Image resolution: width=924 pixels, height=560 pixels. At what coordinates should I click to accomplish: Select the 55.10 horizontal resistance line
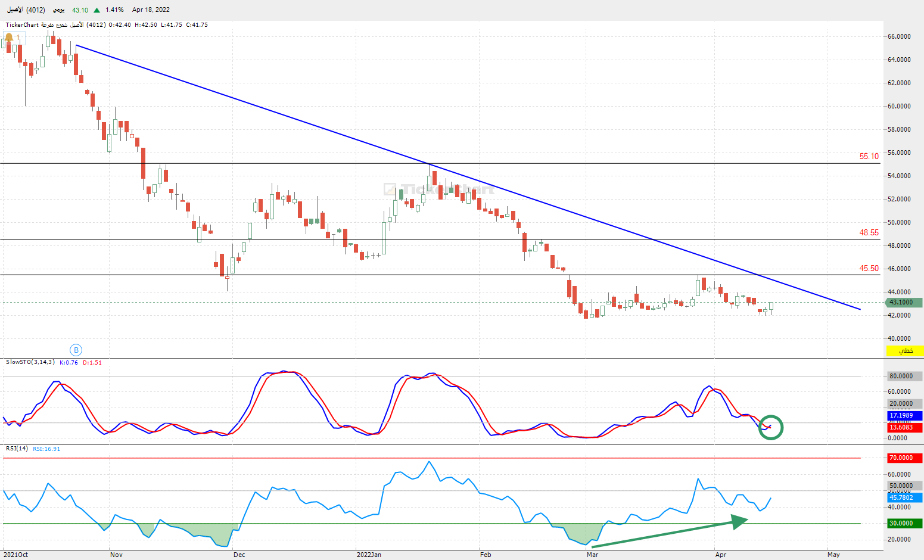point(440,163)
